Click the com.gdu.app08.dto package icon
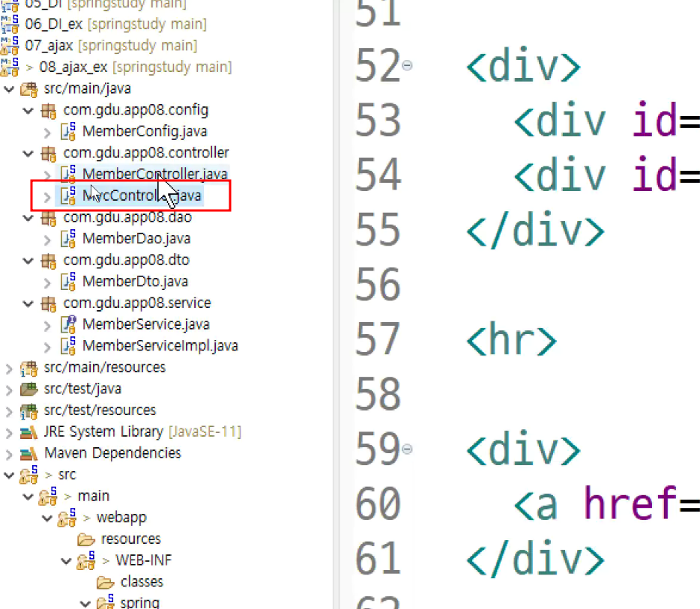This screenshot has height=609, width=700. pyautogui.click(x=49, y=260)
